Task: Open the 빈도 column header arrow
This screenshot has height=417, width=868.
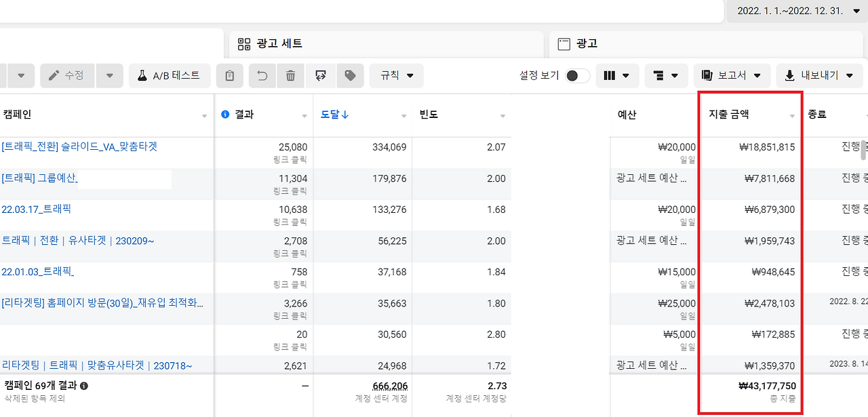Action: coord(502,117)
